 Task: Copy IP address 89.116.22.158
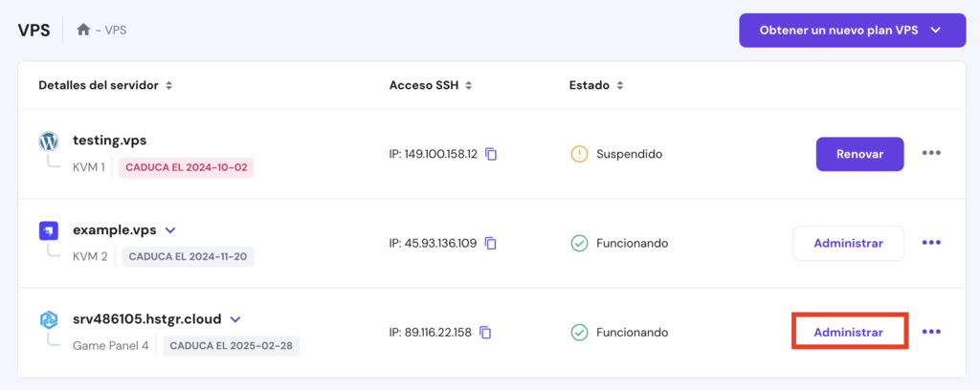coord(486,333)
